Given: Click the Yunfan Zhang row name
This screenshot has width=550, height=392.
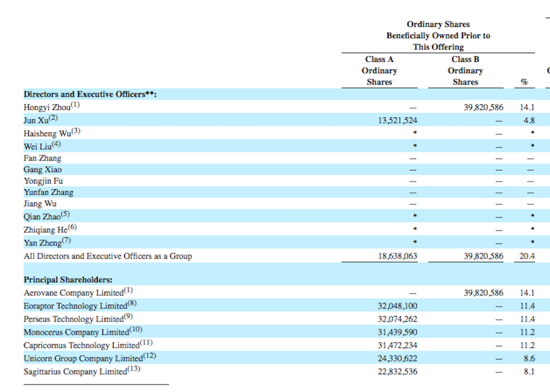Looking at the screenshot, I should click(x=48, y=192).
